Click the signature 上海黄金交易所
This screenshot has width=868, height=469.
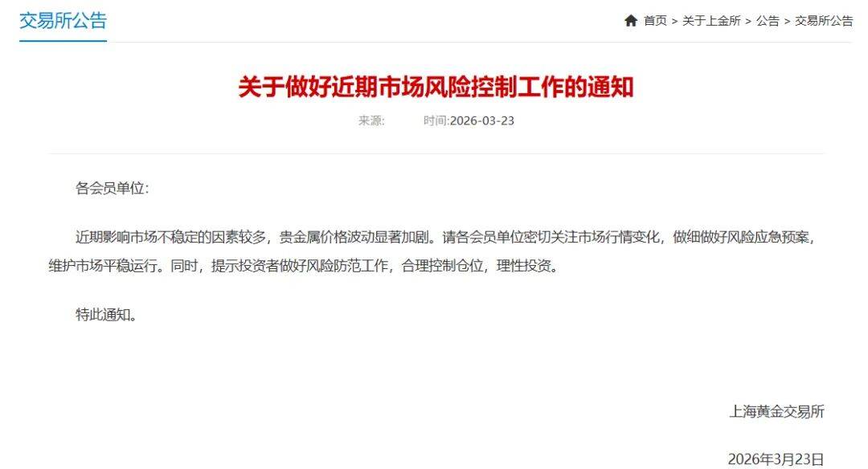pos(776,411)
